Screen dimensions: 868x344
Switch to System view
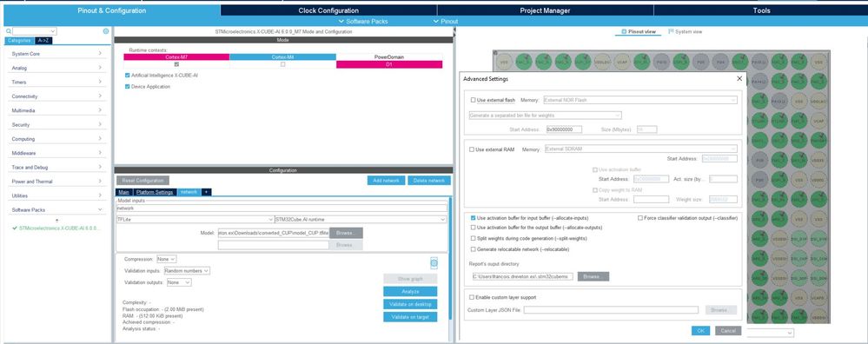coord(686,31)
